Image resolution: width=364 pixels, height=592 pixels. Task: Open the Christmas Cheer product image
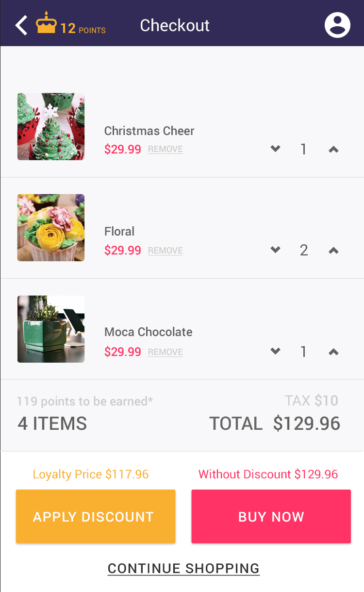point(51,127)
